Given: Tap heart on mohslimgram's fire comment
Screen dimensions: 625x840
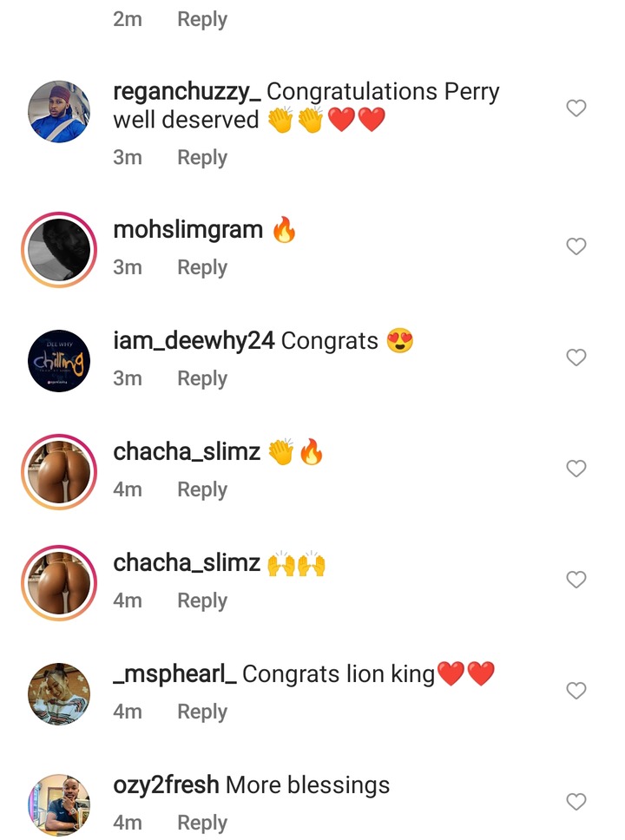Looking at the screenshot, I should click(x=576, y=247).
